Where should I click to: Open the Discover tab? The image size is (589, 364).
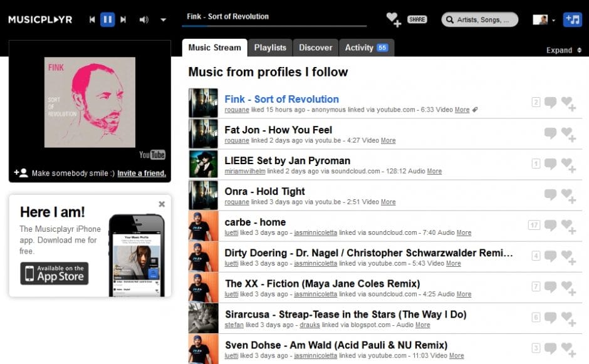pos(316,48)
